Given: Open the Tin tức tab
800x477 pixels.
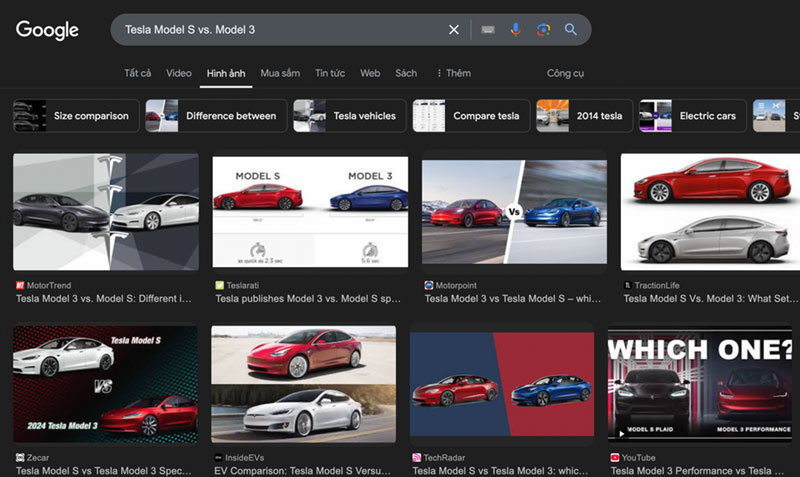Looking at the screenshot, I should point(330,73).
